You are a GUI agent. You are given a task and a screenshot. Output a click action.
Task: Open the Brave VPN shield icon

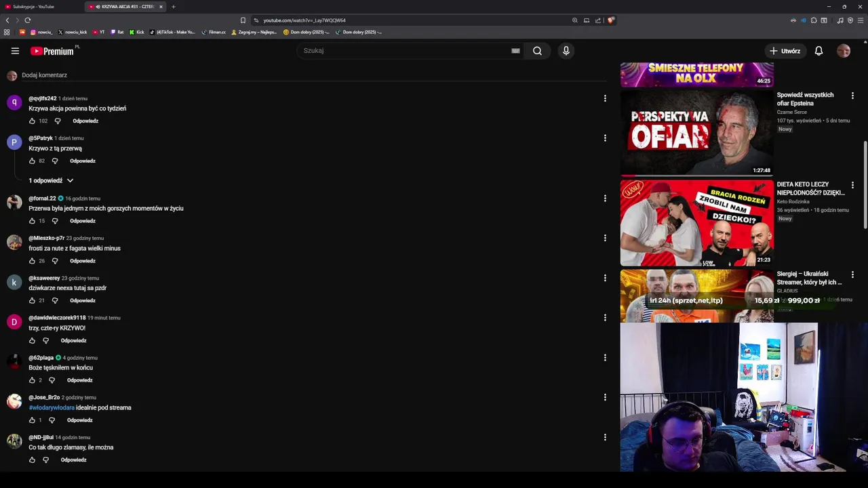(x=850, y=20)
